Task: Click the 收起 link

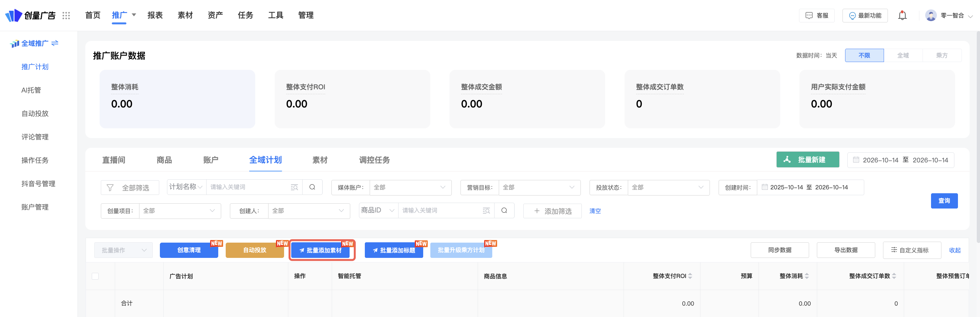Action: coord(955,250)
